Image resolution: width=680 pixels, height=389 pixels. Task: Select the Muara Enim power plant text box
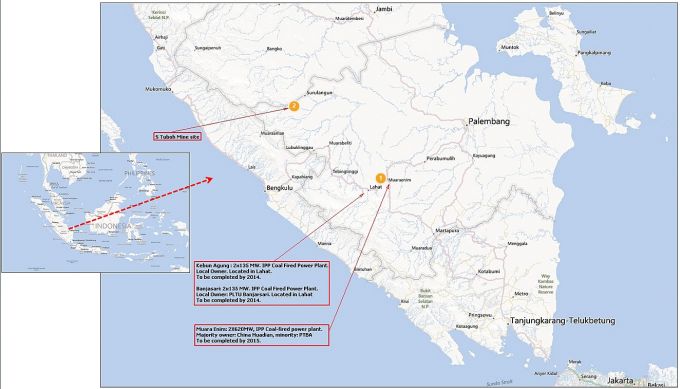[x=262, y=335]
